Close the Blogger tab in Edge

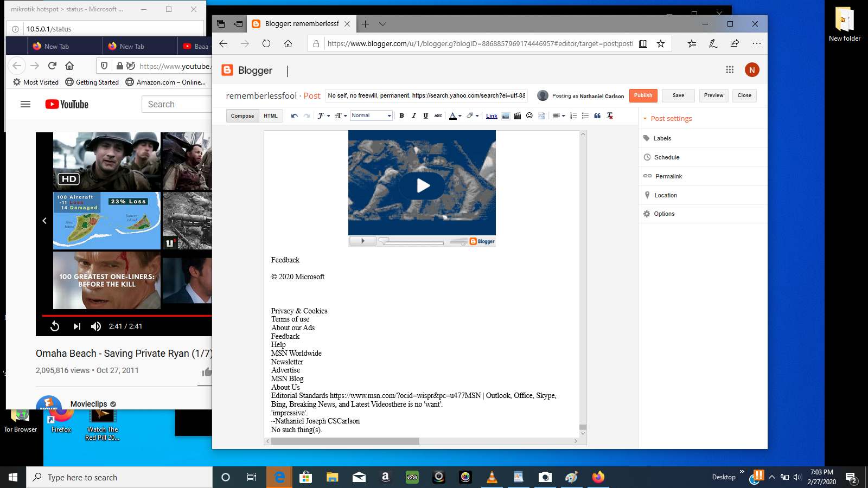[x=347, y=24]
